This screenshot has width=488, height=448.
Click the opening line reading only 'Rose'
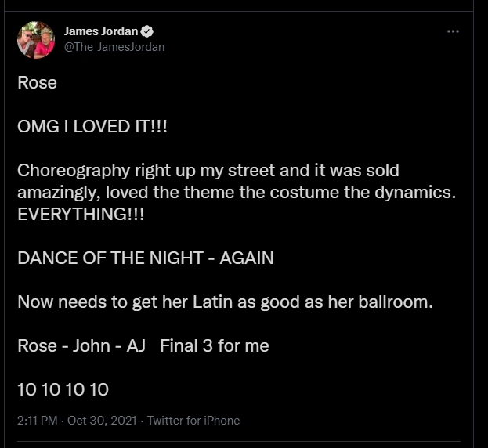click(37, 83)
